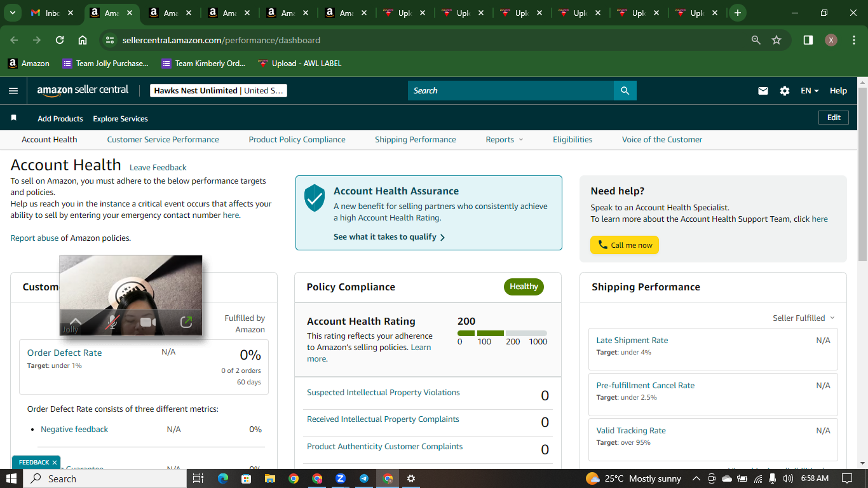Click the share screen icon in overlay
Image resolution: width=868 pixels, height=488 pixels.
click(x=186, y=322)
